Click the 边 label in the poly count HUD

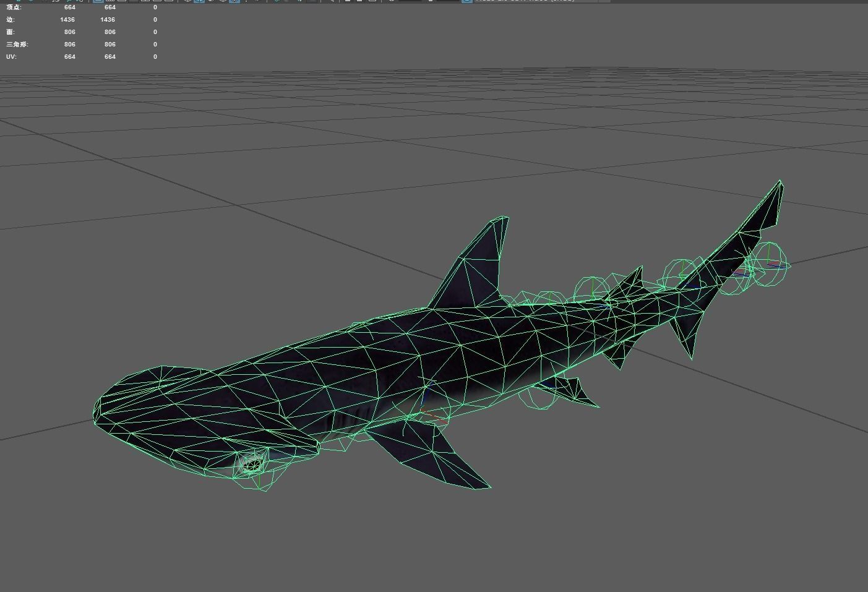tap(10, 20)
